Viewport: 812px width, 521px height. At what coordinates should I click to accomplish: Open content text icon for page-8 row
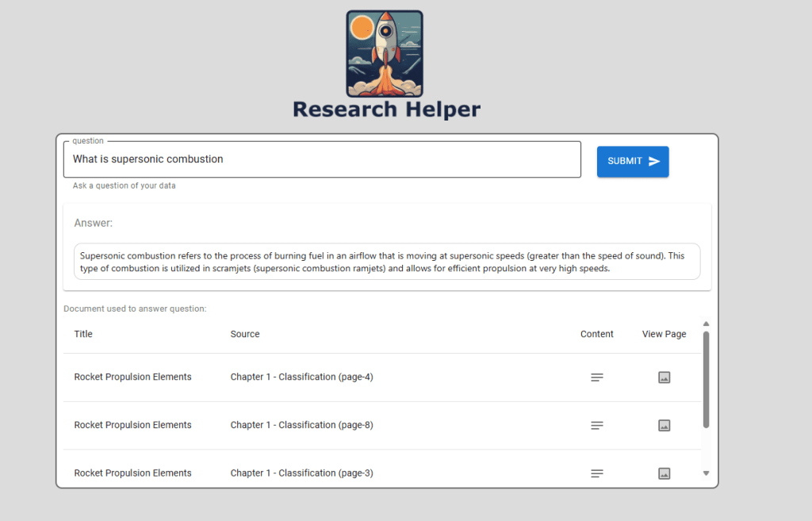point(597,426)
